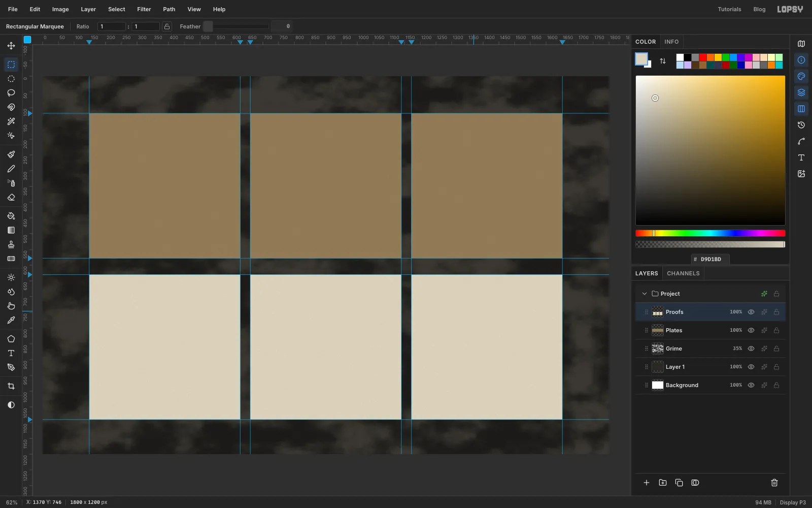This screenshot has height=508, width=812.
Task: Click the red color swatch
Action: point(703,57)
